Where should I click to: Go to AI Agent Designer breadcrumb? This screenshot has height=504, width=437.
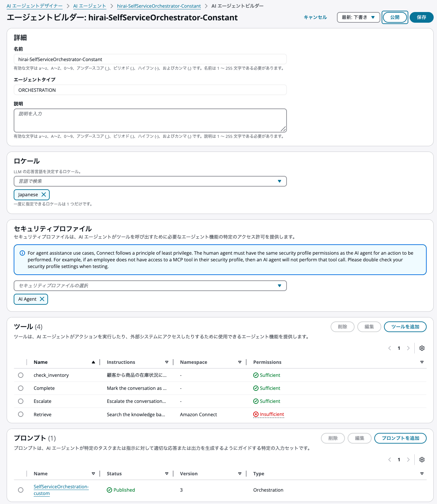pos(34,6)
